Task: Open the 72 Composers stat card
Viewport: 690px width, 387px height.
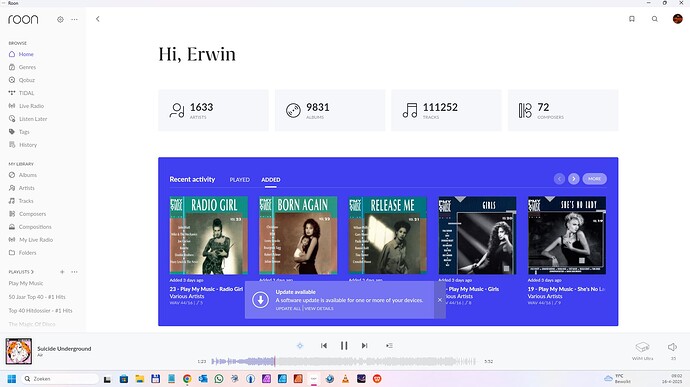Action: click(563, 110)
